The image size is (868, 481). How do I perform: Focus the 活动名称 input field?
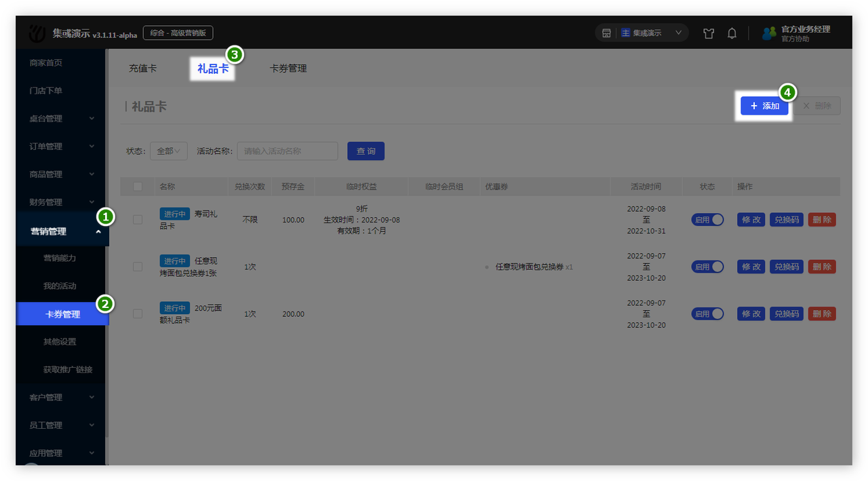[288, 151]
